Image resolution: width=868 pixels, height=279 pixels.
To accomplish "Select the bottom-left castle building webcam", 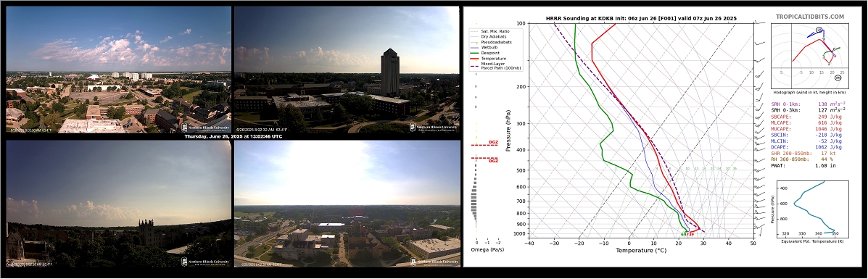I will pyautogui.click(x=118, y=204).
